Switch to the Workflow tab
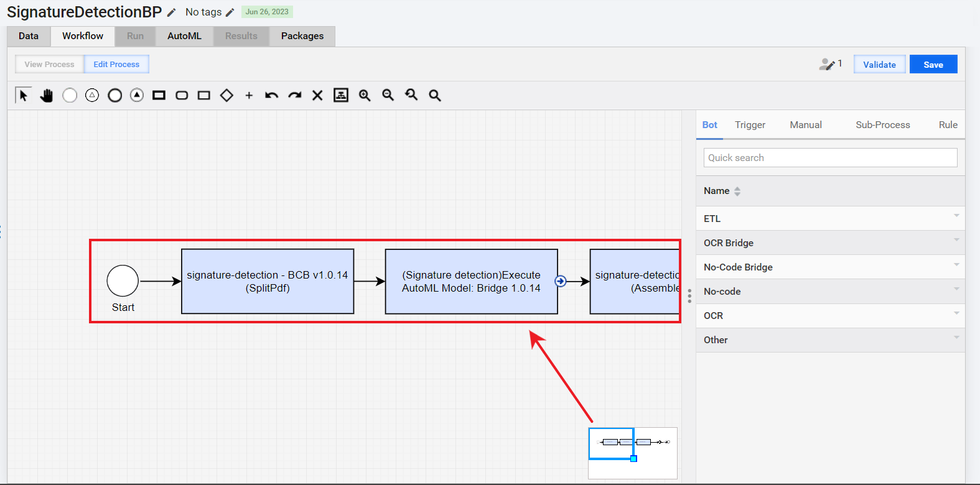Viewport: 980px width, 485px height. [x=83, y=36]
